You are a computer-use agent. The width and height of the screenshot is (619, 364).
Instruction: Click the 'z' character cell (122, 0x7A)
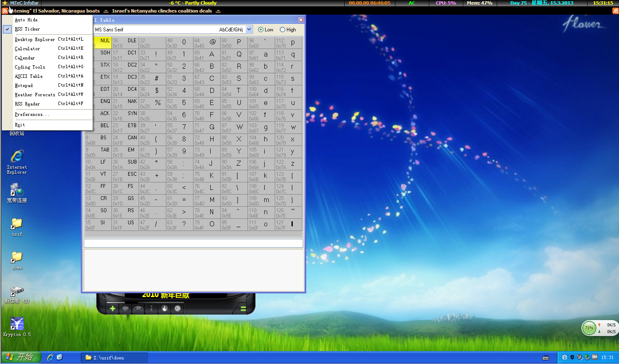[289, 164]
